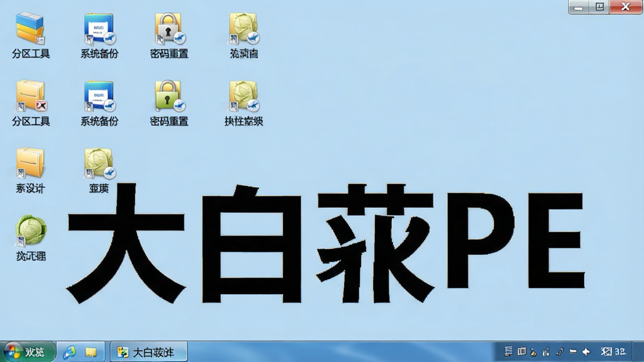Activate the 大白菜 taskbar window button

(x=148, y=352)
